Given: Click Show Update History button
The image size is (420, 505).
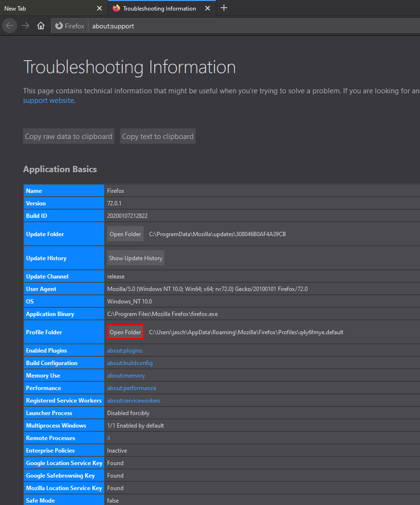Looking at the screenshot, I should point(136,258).
